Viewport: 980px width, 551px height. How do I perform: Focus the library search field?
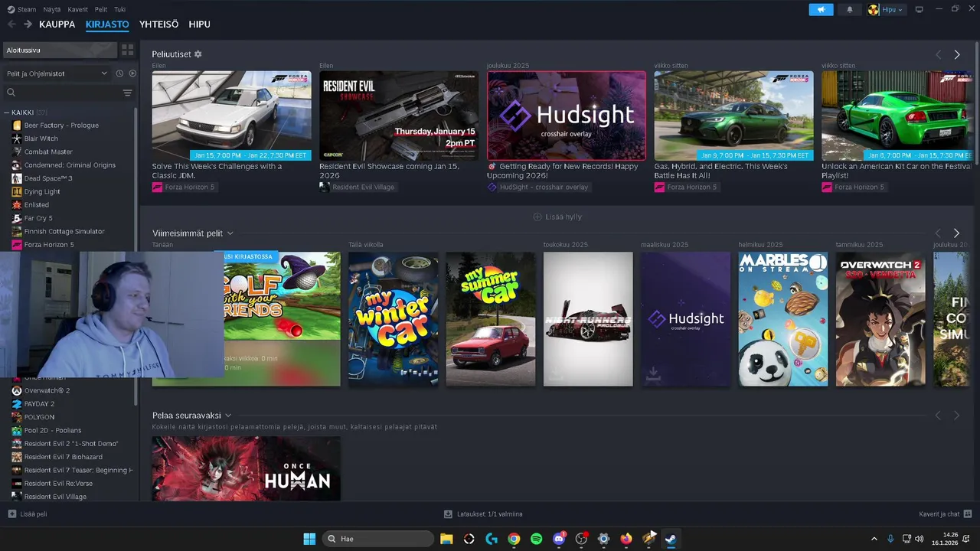tap(61, 93)
